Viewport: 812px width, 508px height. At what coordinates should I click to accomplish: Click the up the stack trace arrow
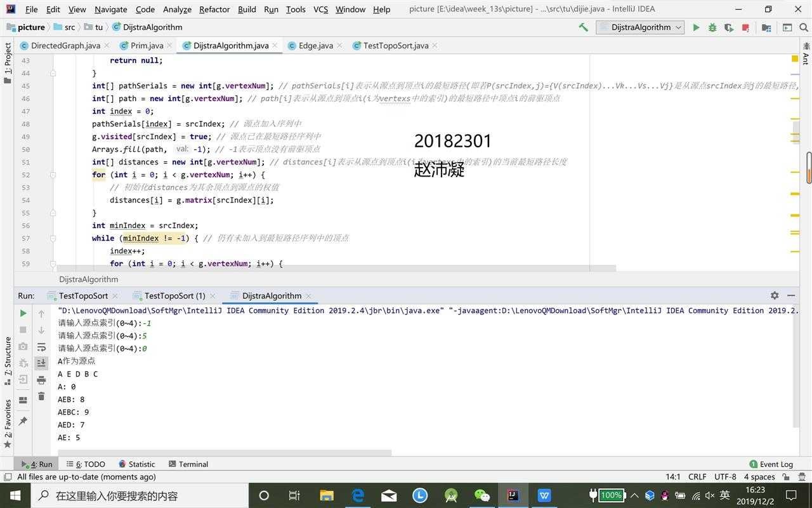click(x=41, y=313)
